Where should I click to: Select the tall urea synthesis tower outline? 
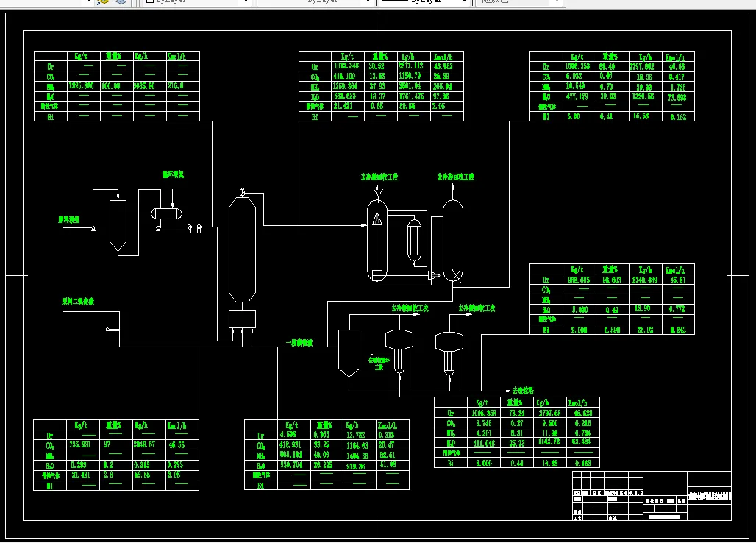click(242, 249)
